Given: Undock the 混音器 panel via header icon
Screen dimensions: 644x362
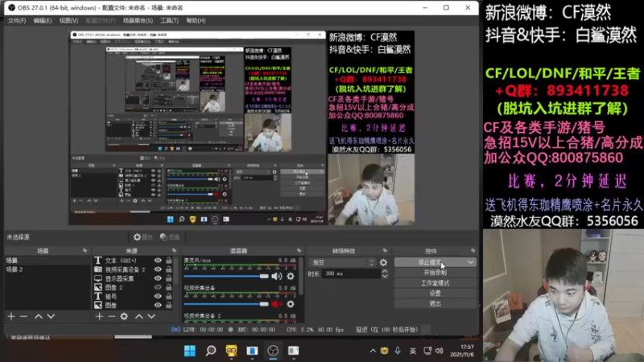Looking at the screenshot, I should click(x=299, y=250).
